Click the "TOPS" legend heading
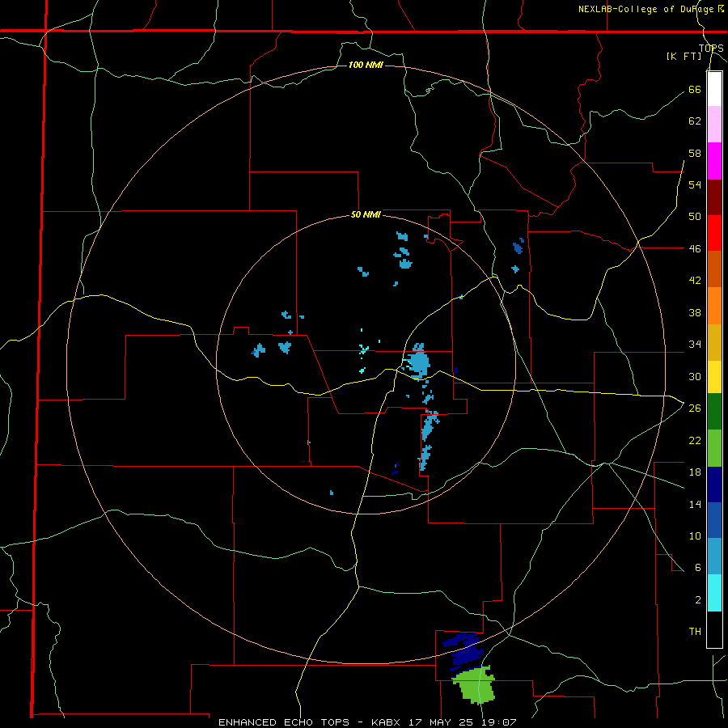Screen dimensions: 728x728 point(711,48)
